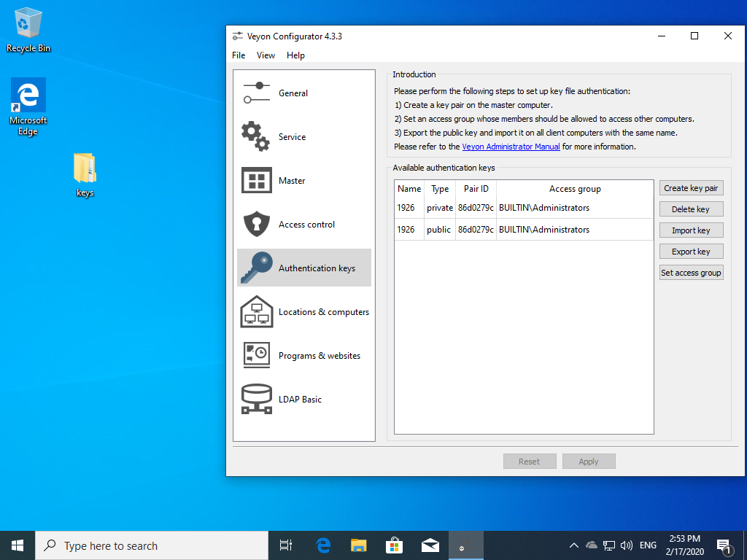Click Set access group button

pos(692,273)
